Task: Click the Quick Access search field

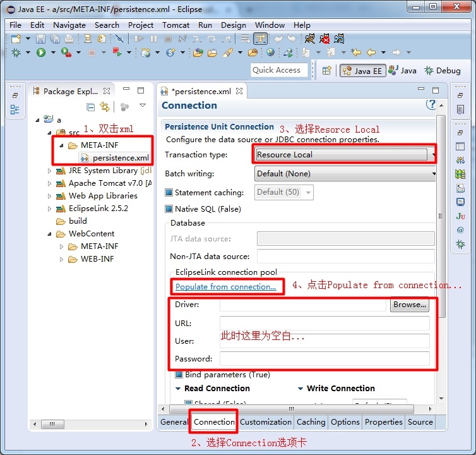Action: [279, 70]
